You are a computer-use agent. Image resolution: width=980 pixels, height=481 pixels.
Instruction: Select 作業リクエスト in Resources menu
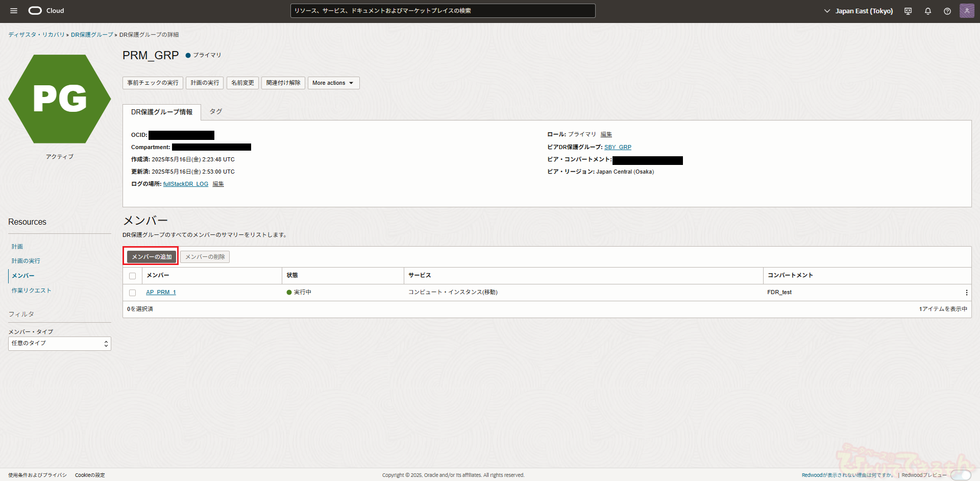coord(32,291)
